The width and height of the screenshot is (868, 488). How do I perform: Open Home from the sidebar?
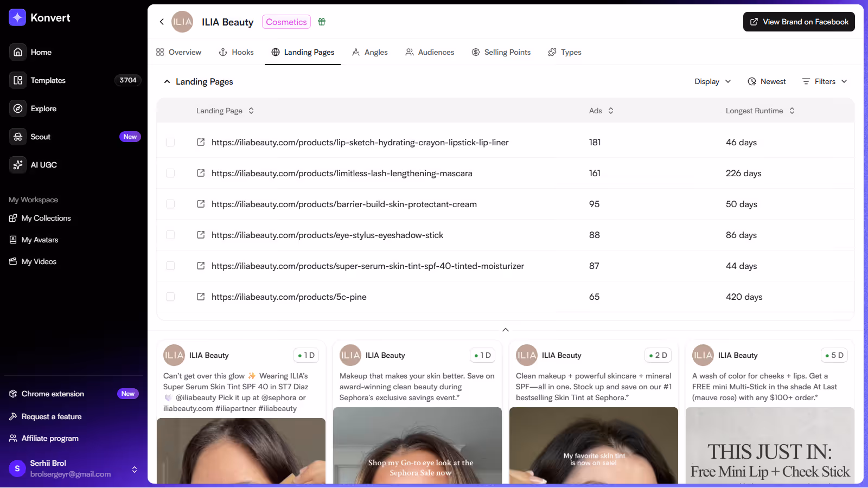click(41, 52)
